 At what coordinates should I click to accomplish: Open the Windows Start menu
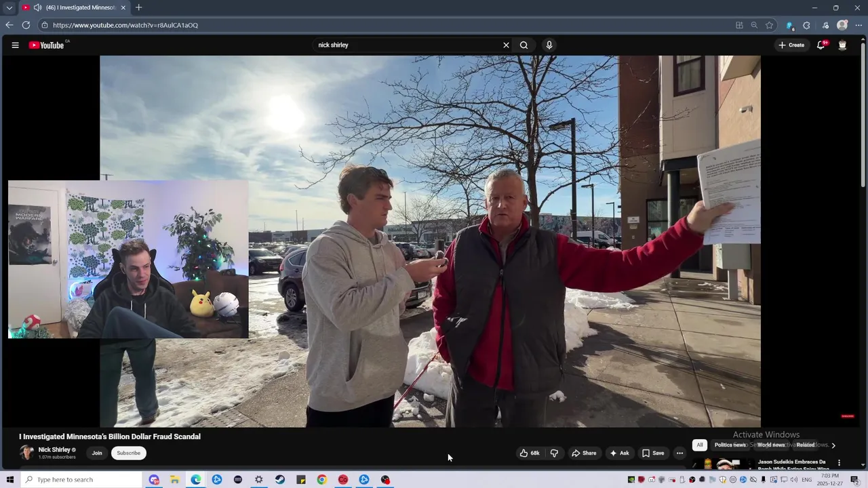pos(9,479)
